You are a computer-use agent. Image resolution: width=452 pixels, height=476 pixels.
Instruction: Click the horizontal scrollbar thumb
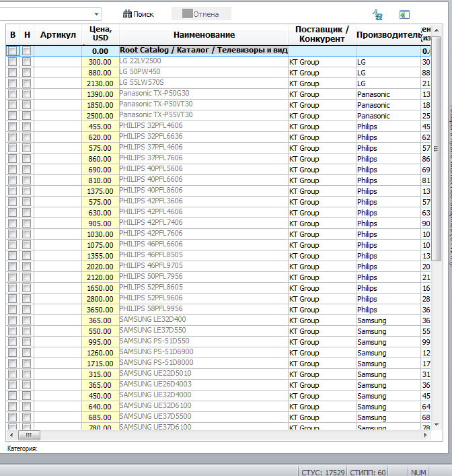coord(29,435)
